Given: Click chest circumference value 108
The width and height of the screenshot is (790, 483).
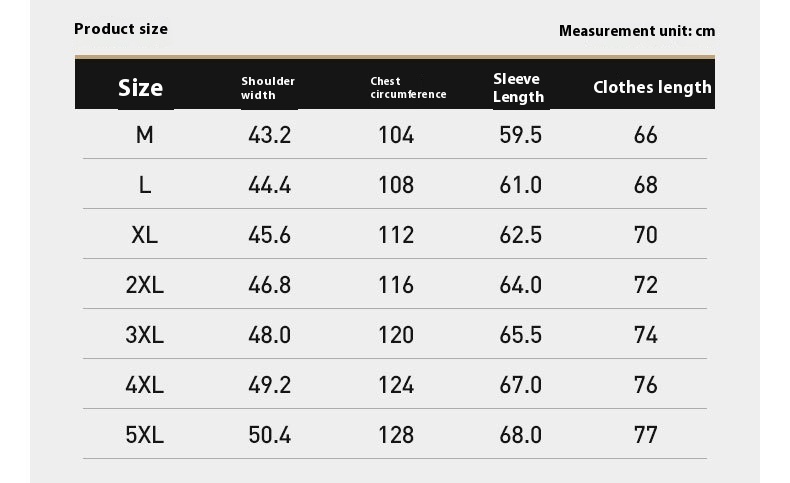Looking at the screenshot, I should (396, 185).
